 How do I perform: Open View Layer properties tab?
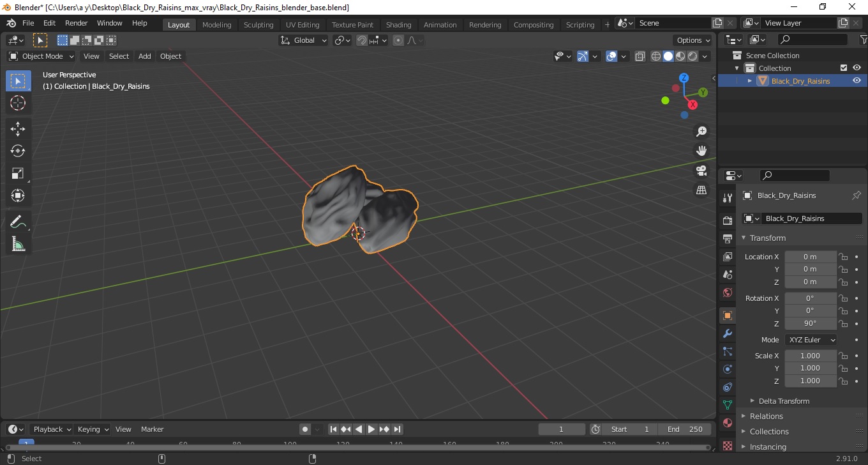(x=727, y=257)
